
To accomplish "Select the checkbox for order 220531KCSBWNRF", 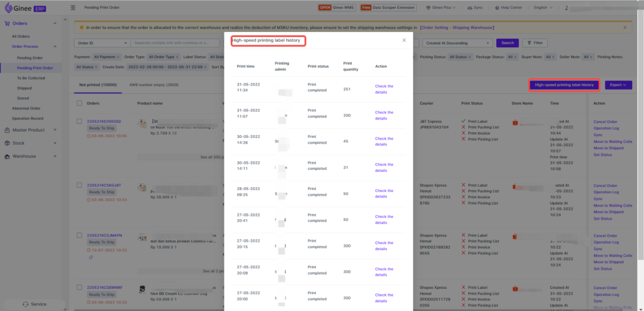I will pos(79,288).
